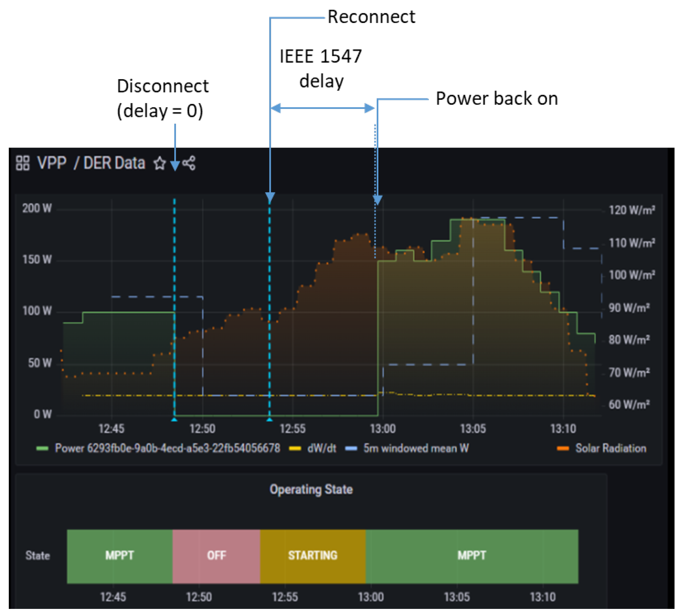Click the green Power legend color swatch

pos(42,449)
